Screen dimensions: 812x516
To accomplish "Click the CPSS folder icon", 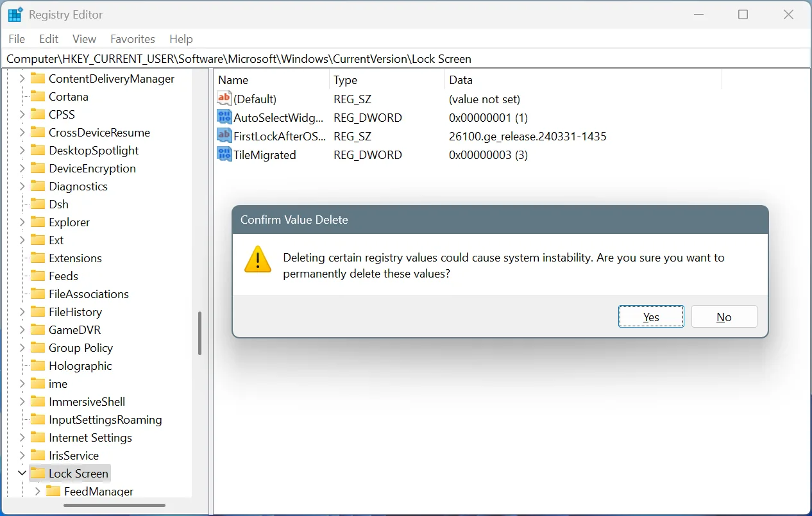I will pyautogui.click(x=38, y=114).
